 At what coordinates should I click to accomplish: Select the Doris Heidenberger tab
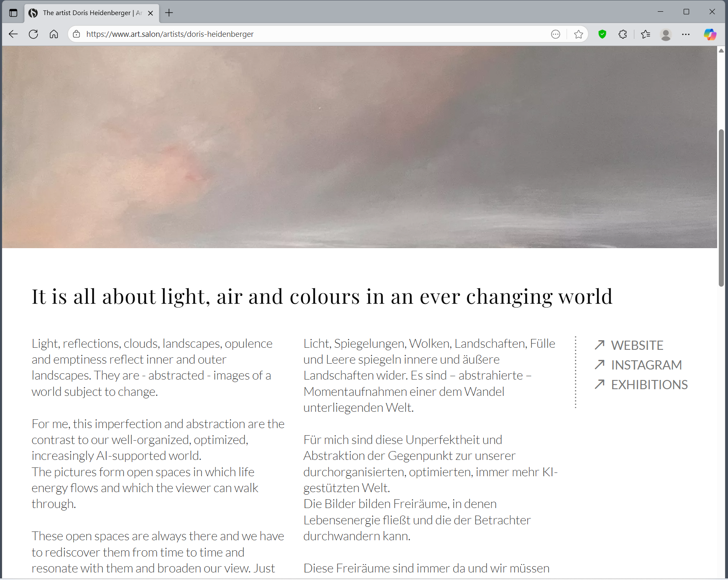87,13
